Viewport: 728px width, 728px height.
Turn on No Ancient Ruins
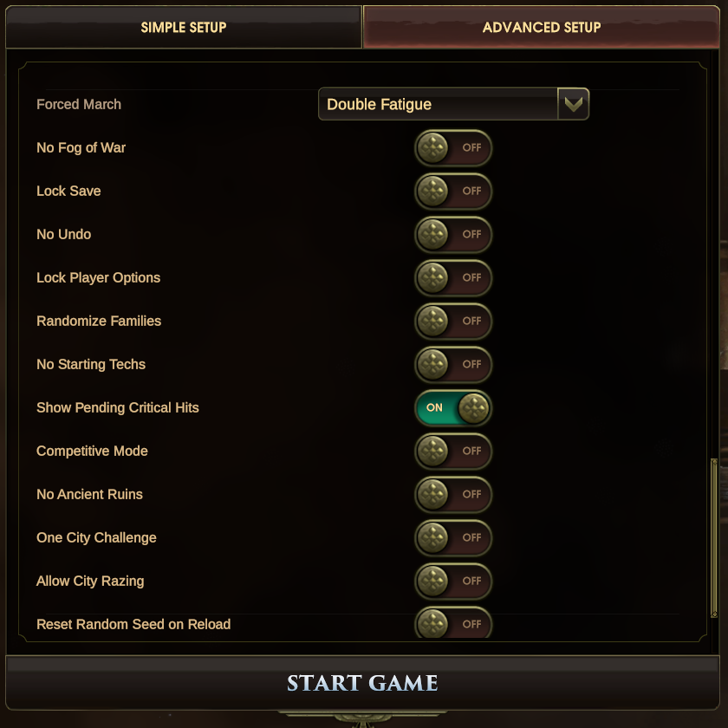click(x=453, y=494)
